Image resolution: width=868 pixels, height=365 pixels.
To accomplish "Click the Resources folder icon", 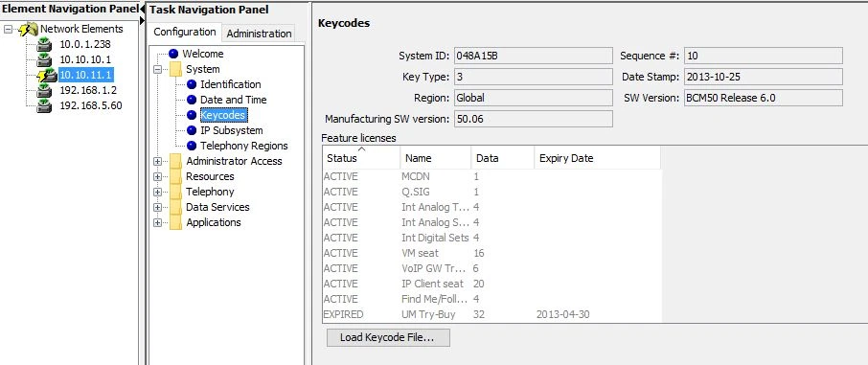I will (175, 176).
